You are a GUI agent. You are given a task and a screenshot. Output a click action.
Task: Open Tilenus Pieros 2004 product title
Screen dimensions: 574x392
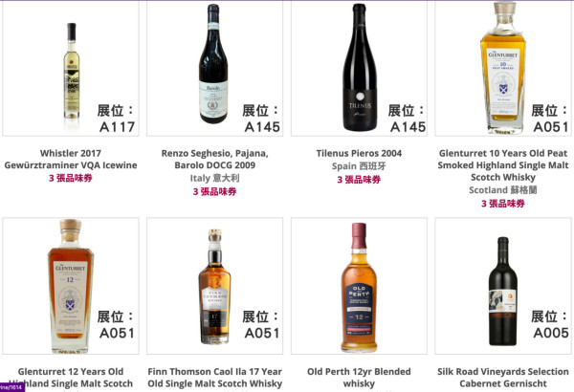pos(359,153)
